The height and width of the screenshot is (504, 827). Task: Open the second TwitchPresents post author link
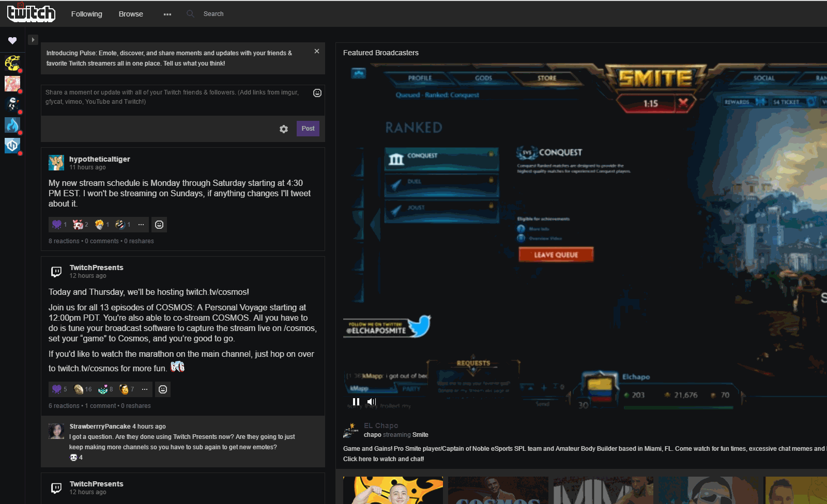[x=97, y=484]
